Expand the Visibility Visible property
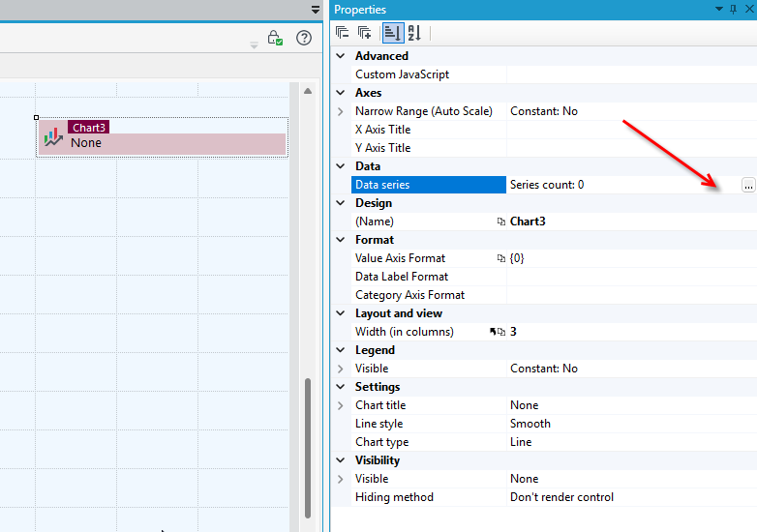This screenshot has width=757, height=532. 341,479
